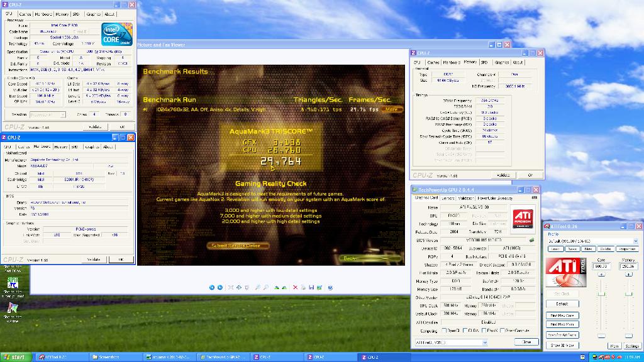Click the Core clock slider handle in ATITool

pyautogui.click(x=601, y=294)
